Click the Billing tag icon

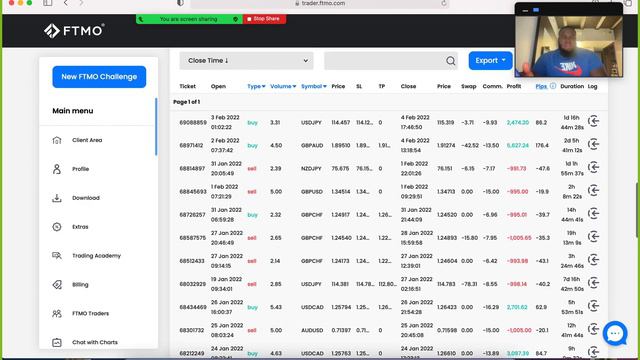[57, 284]
